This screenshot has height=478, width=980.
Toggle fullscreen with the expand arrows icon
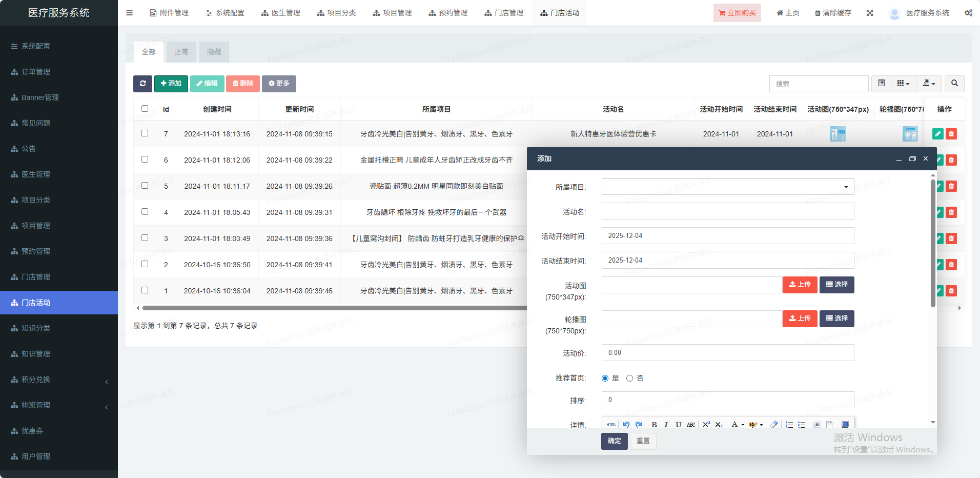(870, 13)
